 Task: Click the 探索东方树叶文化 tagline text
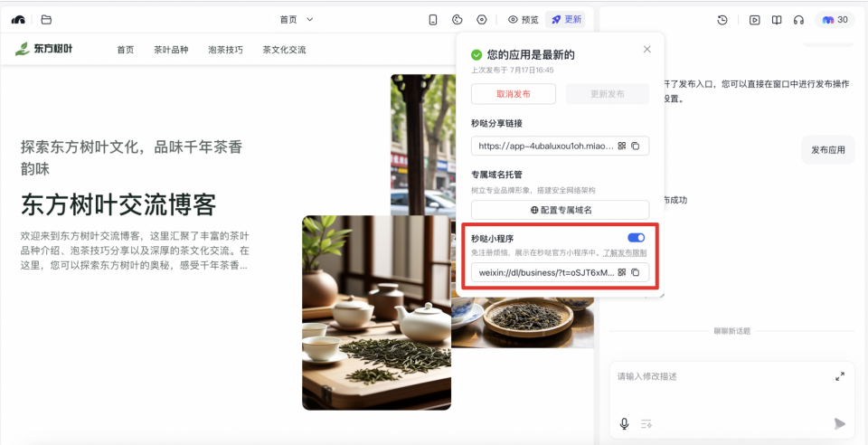131,157
